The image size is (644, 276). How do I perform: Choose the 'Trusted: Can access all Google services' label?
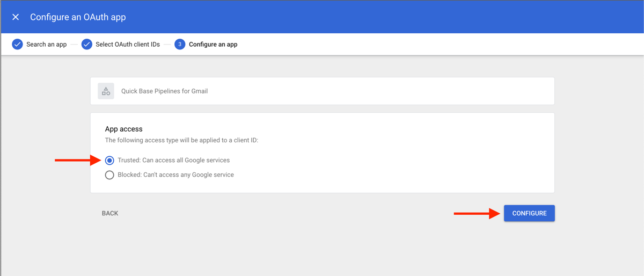coord(173,160)
